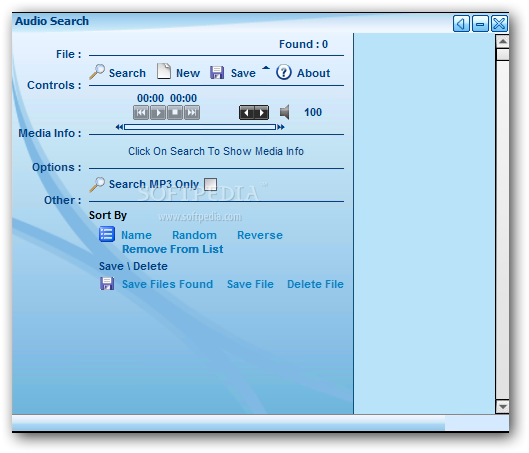Screen dimensions: 529x453
Task: Click the Search magnifier icon in Controls
Action: point(97,72)
